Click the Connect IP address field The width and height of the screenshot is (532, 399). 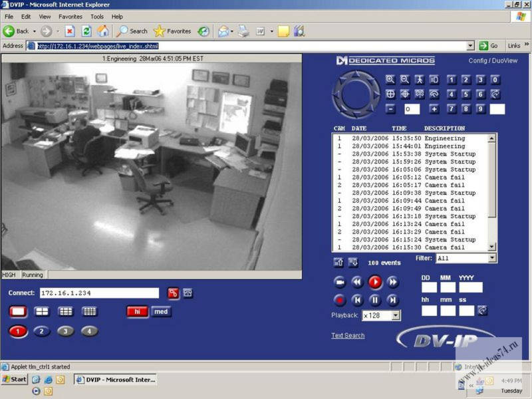(98, 293)
